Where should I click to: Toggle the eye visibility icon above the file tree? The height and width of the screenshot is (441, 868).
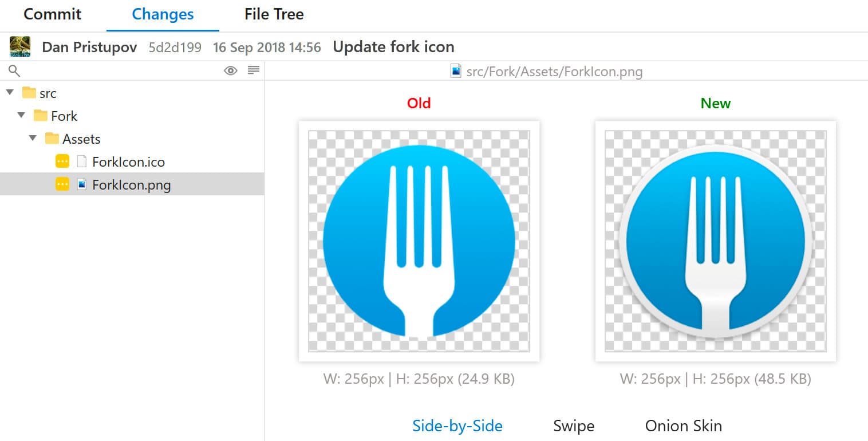(231, 70)
